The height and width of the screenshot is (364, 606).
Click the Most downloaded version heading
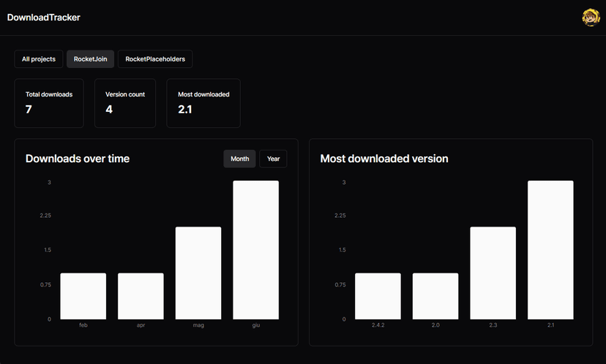pos(384,159)
